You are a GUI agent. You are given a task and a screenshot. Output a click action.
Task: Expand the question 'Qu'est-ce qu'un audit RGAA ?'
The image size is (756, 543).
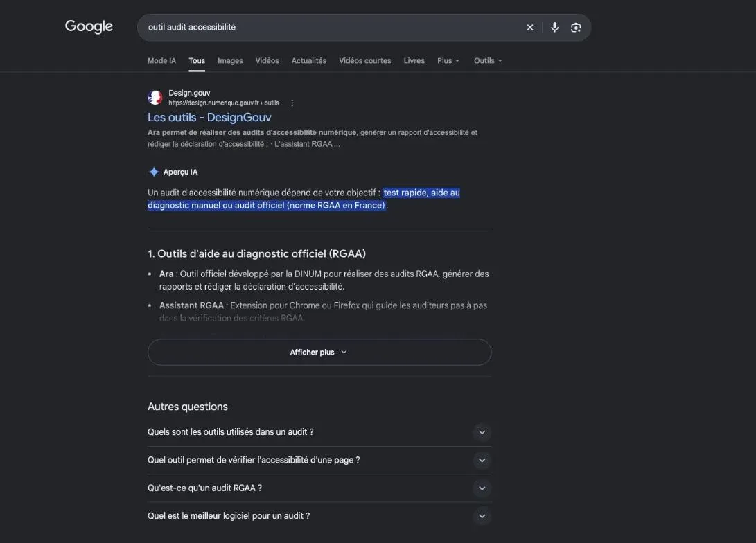[319, 488]
